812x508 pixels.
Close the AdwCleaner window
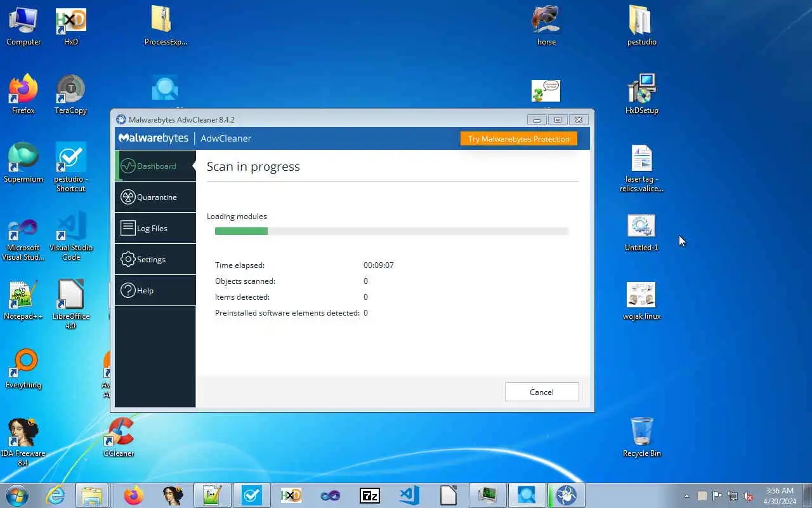point(579,119)
